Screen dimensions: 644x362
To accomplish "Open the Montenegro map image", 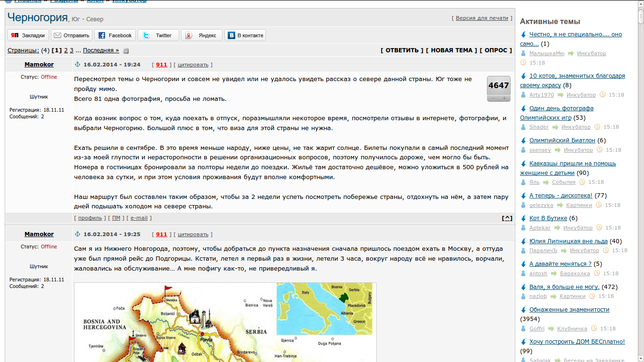I will point(225,322).
